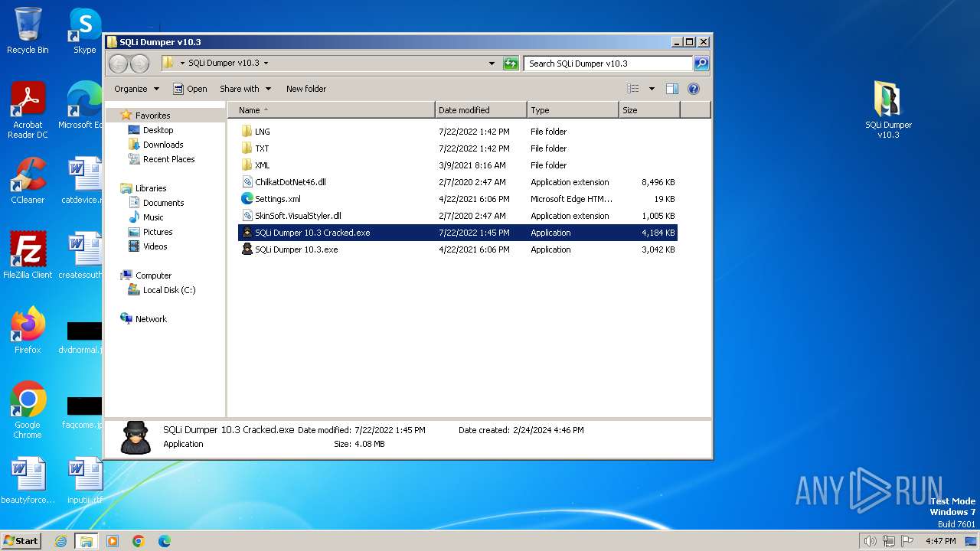This screenshot has height=551, width=980.
Task: Refresh the folder view with the green arrows
Action: click(511, 64)
